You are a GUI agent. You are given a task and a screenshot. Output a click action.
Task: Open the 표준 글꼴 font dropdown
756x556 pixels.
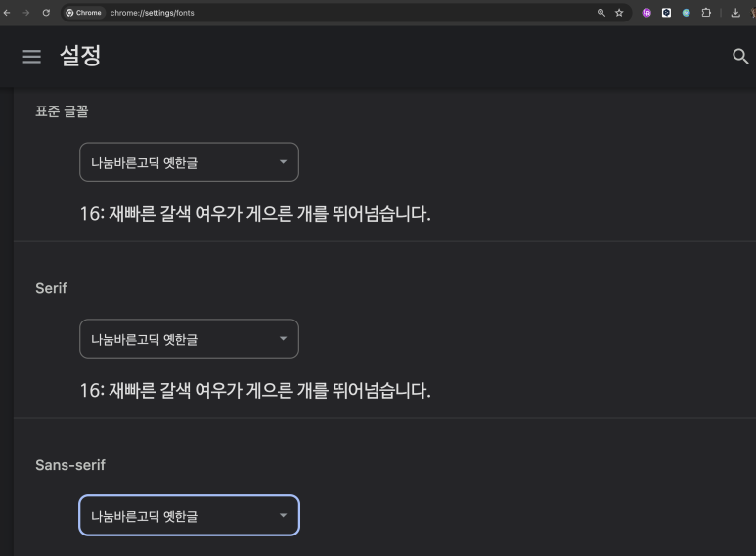[189, 162]
